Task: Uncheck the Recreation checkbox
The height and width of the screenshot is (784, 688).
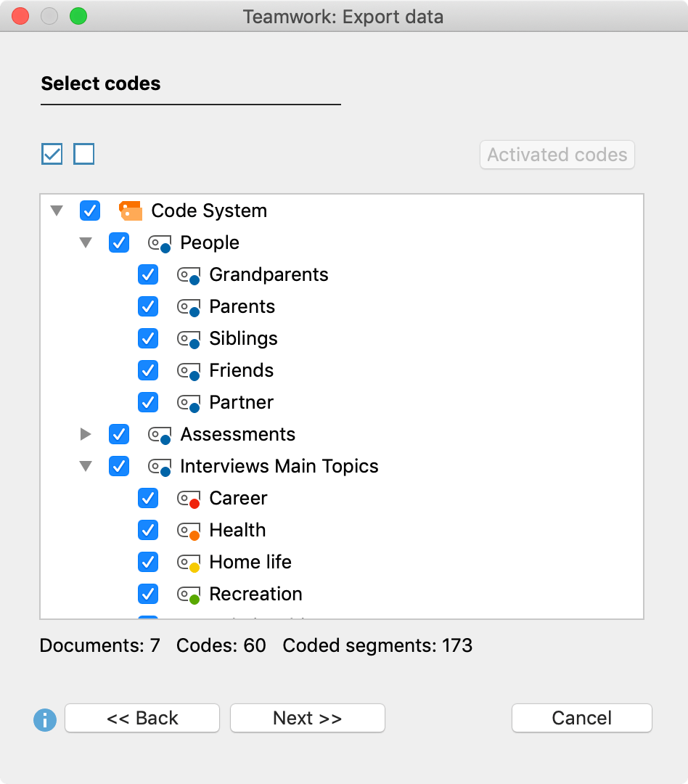Action: [148, 595]
